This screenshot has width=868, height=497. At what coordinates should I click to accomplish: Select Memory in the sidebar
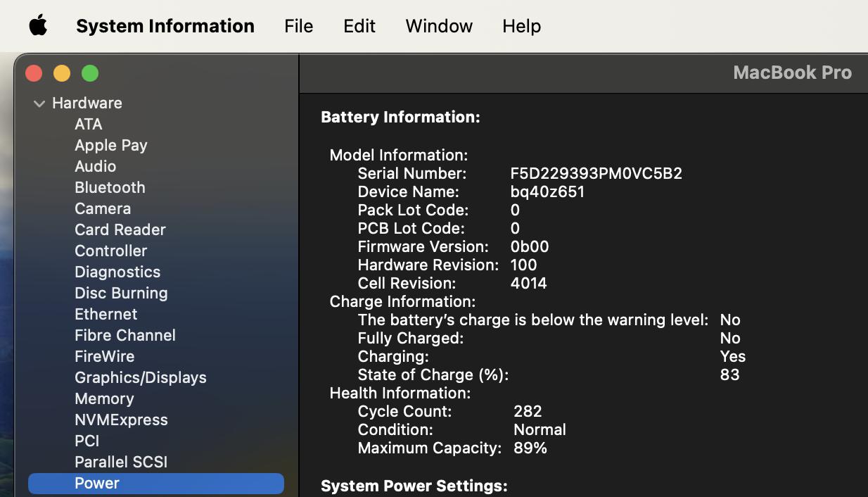coord(104,398)
